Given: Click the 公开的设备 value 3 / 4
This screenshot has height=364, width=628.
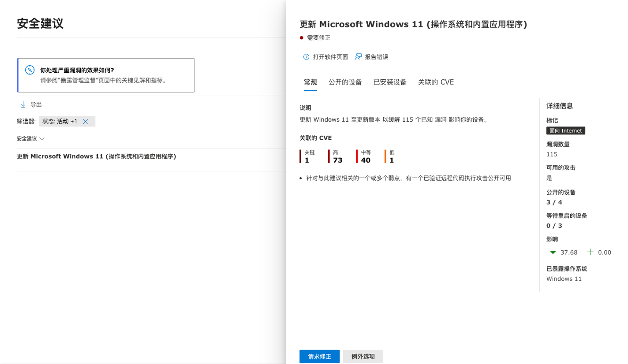Looking at the screenshot, I should coord(554,202).
